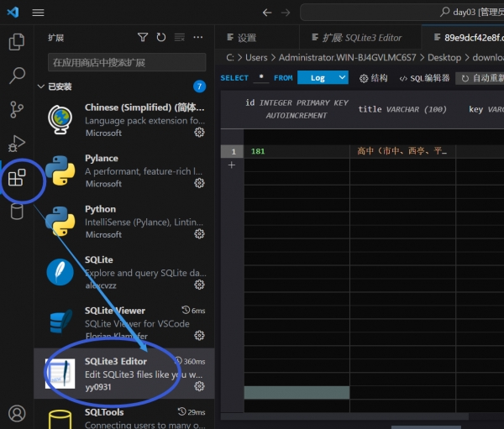Screen dimensions: 504x429
Task: Open manage gear for SQLite extension
Action: (199, 285)
